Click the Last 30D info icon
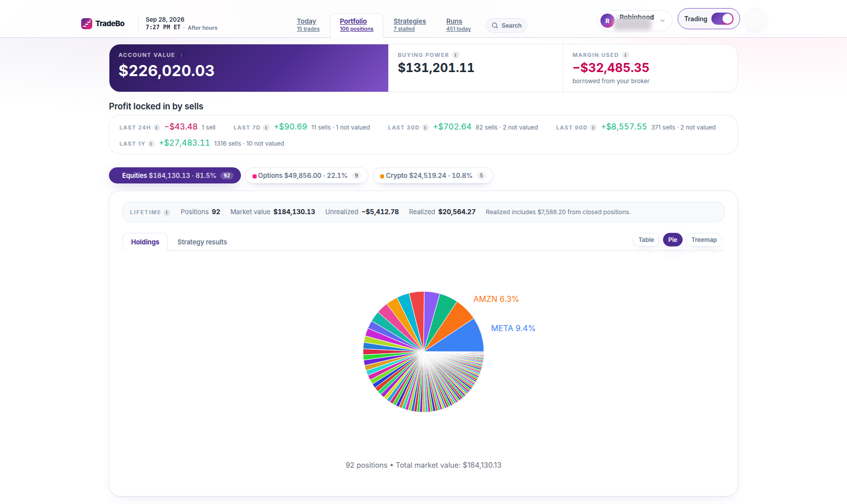847x504 pixels. click(426, 128)
